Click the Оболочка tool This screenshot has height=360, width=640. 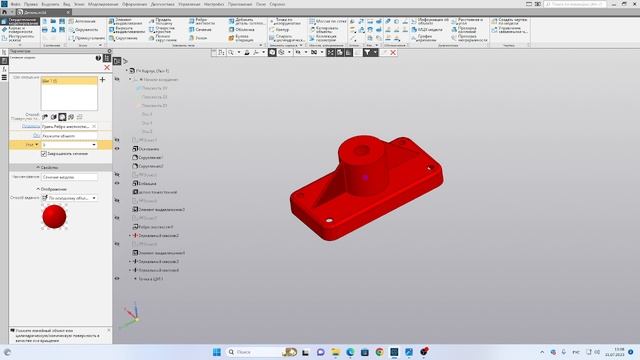pos(241,29)
